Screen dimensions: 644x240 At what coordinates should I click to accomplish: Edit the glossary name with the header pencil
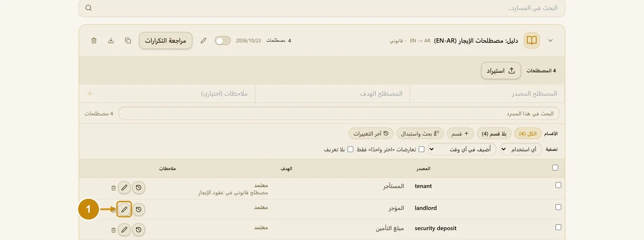(x=203, y=41)
